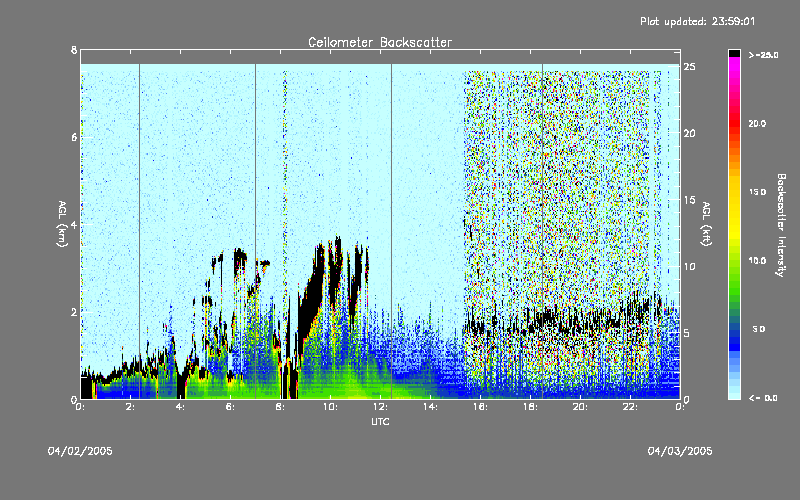Click the '20.0' colorbar value
The height and width of the screenshot is (500, 800).
click(x=757, y=123)
